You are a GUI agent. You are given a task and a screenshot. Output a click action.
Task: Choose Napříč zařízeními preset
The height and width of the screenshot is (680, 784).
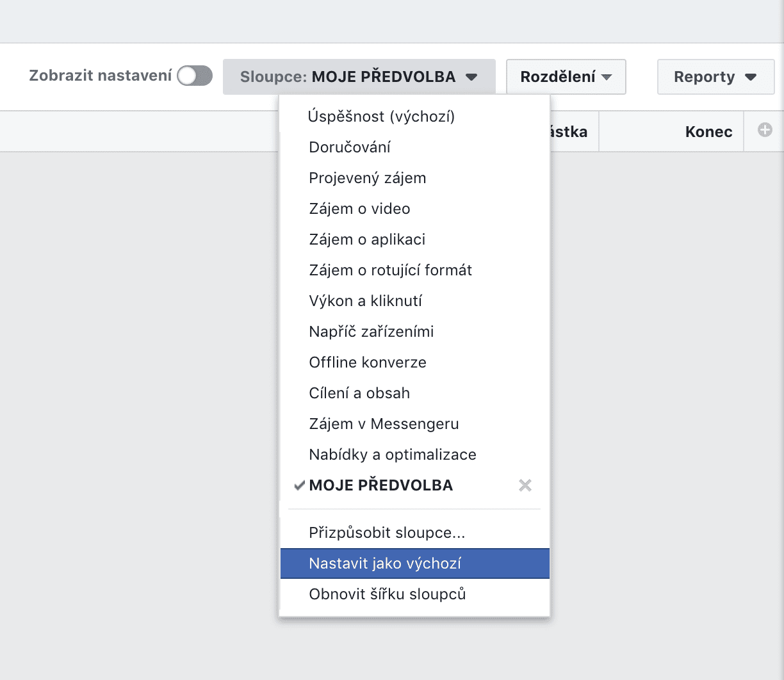tap(372, 332)
